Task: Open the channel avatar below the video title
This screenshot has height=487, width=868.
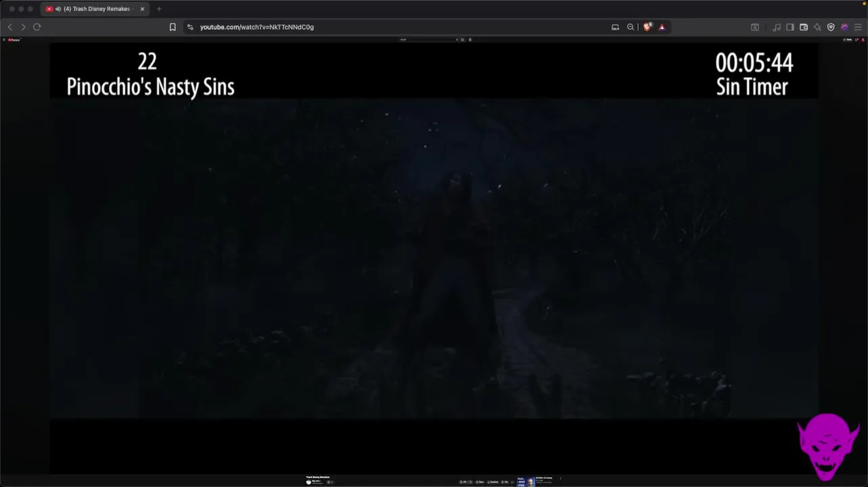Action: click(309, 482)
